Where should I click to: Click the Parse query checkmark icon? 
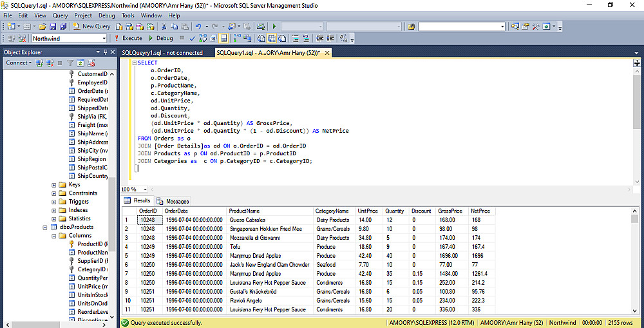pos(192,38)
